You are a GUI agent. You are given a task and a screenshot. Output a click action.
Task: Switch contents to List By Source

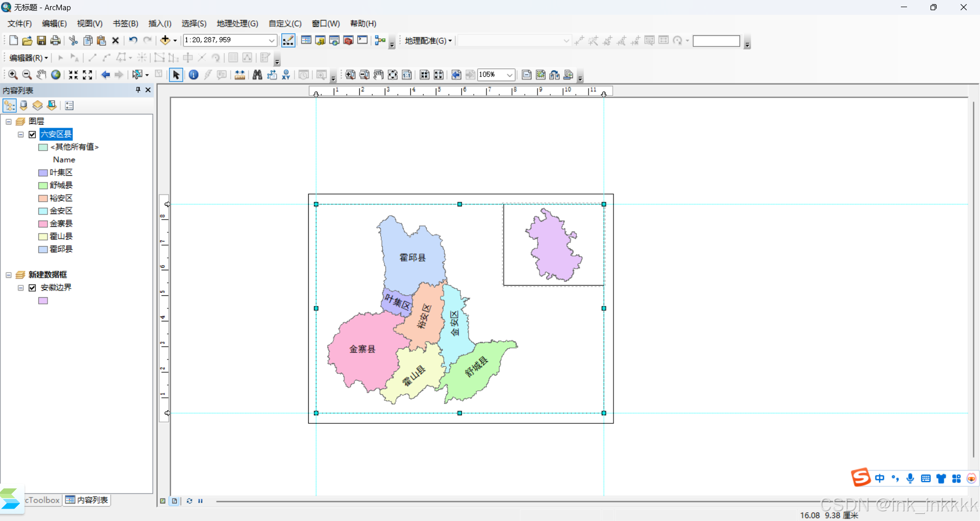point(23,106)
